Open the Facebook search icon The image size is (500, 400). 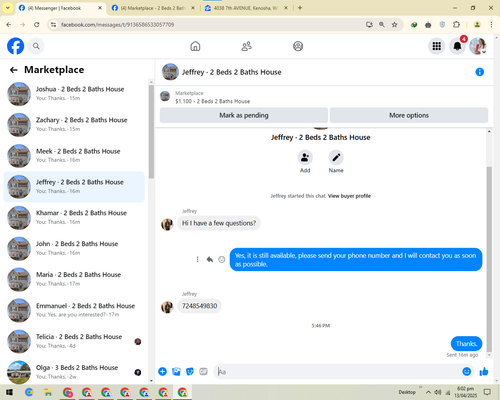click(x=36, y=46)
